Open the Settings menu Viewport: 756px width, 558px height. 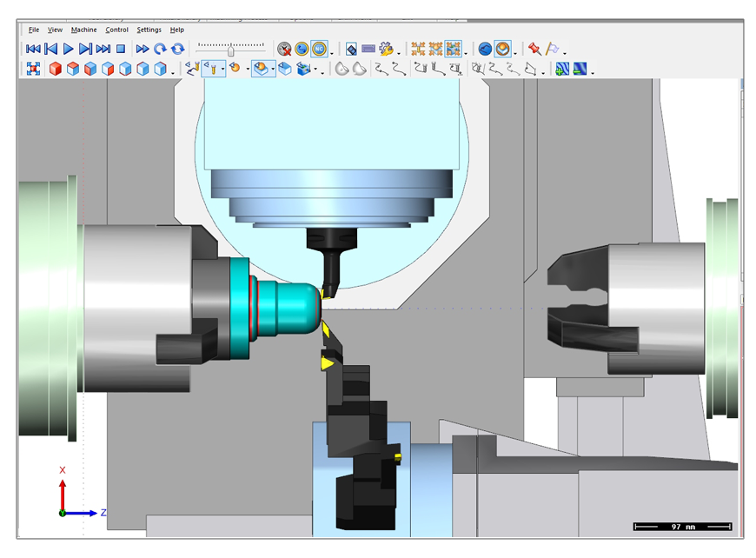click(x=149, y=29)
